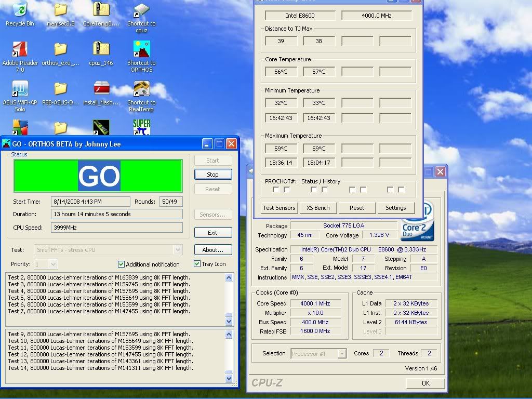Image resolution: width=532 pixels, height=399 pixels.
Task: Click the '32°C' minimum temperature reading
Action: click(x=281, y=103)
